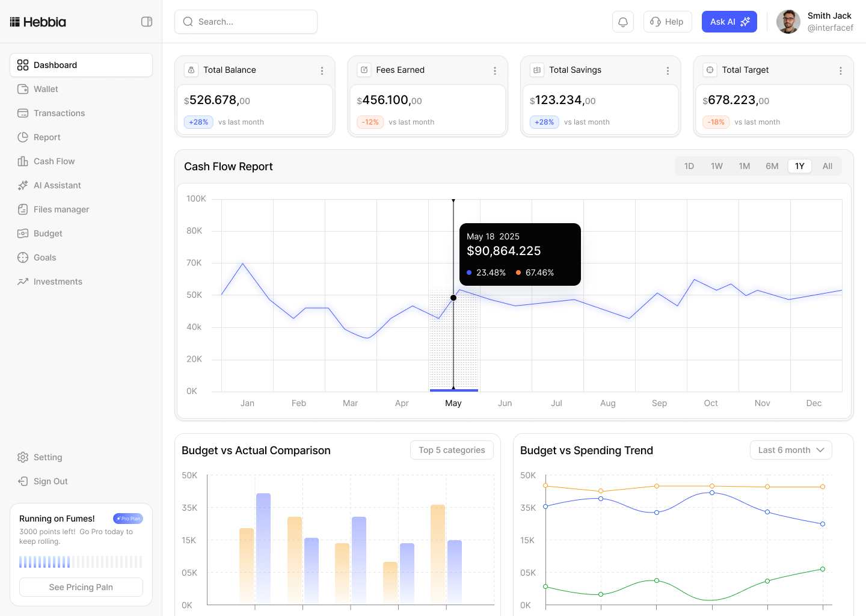Select the 1W time range
This screenshot has height=616, width=866.
(x=717, y=166)
